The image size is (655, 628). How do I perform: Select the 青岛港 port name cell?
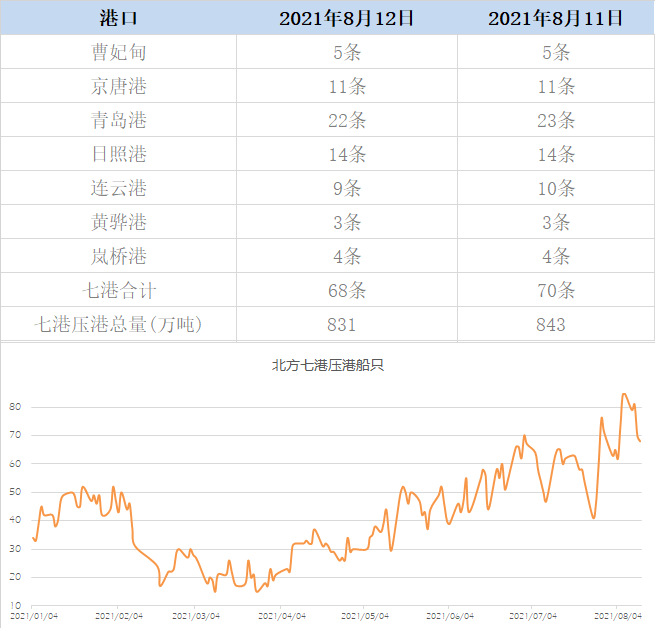[119, 120]
